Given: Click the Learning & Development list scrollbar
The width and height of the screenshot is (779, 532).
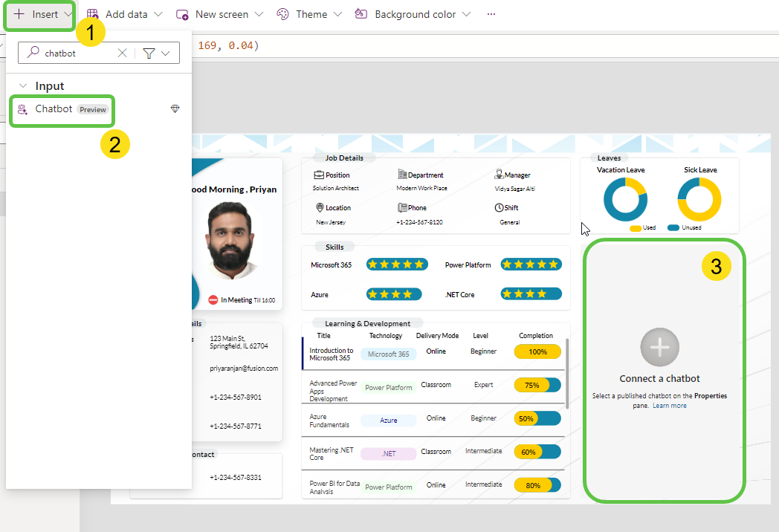Looking at the screenshot, I should tap(567, 373).
